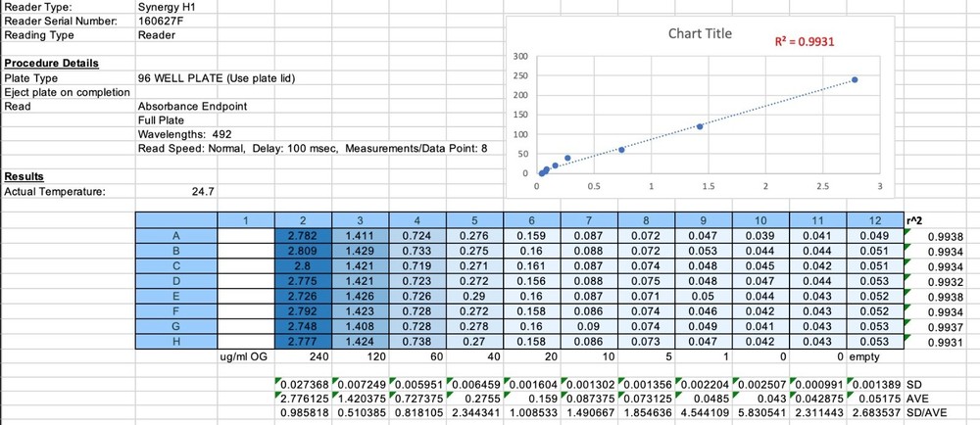The image size is (980, 425).
Task: Select the Synergy H1 cell
Action: (x=161, y=7)
